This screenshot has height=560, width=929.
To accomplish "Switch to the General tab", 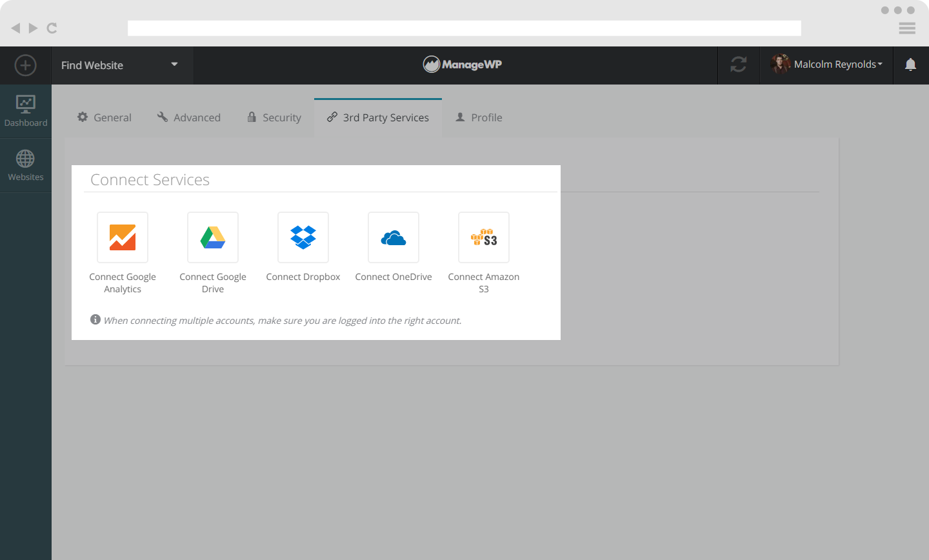I will (x=105, y=117).
